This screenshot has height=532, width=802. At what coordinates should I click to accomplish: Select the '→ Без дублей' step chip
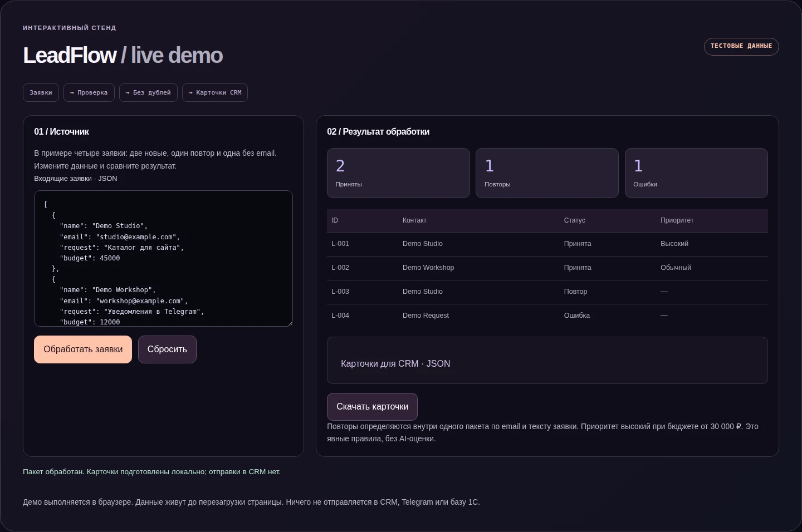coord(148,92)
